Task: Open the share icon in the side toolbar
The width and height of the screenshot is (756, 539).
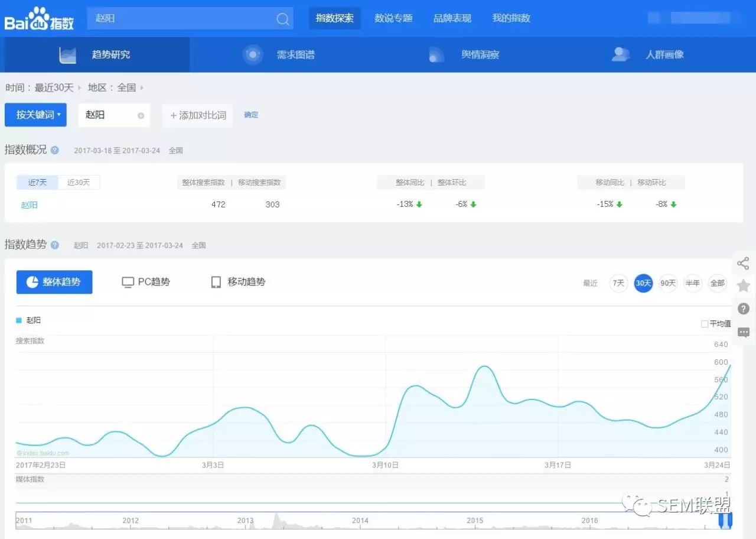Action: 743,264
